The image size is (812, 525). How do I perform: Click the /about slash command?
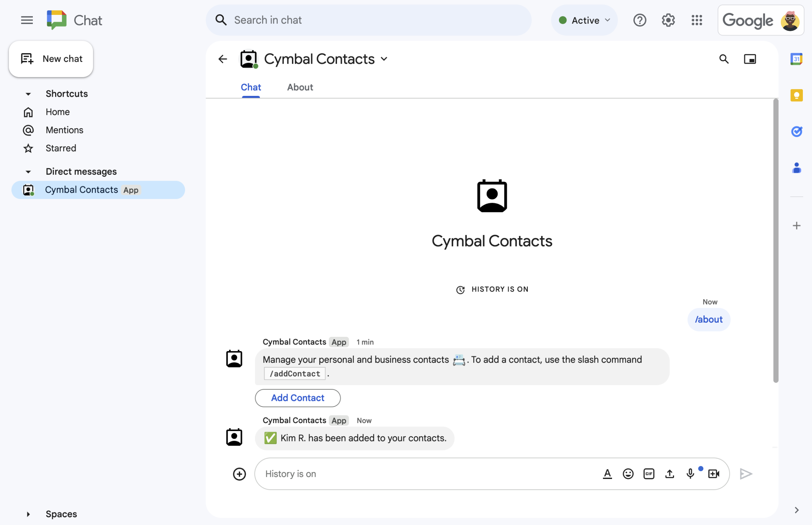pyautogui.click(x=708, y=319)
